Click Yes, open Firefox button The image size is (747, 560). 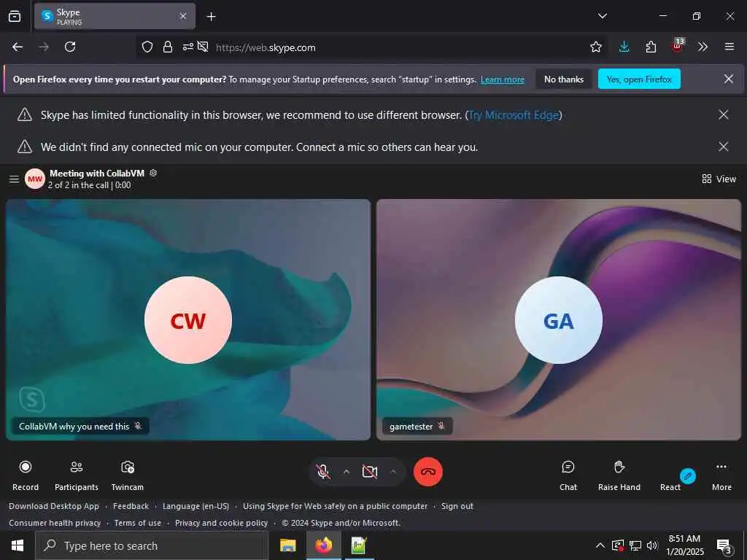639,79
